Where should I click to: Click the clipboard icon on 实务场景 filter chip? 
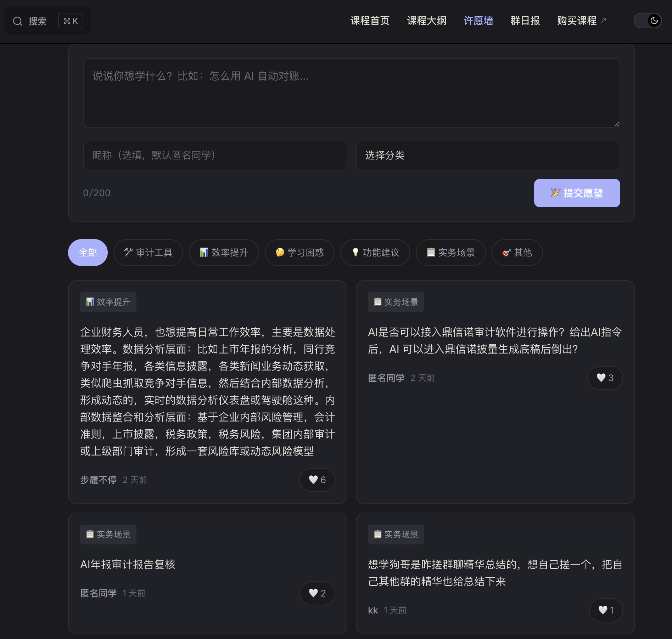point(431,252)
